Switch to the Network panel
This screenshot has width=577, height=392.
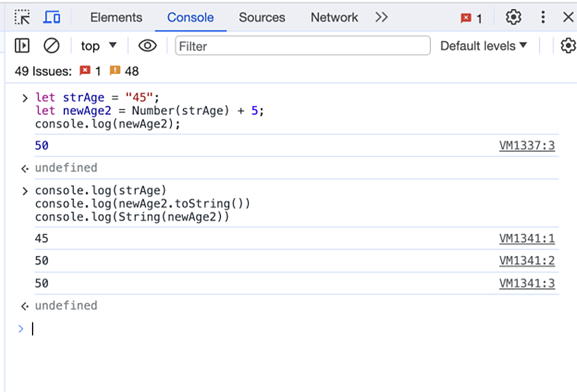click(x=334, y=17)
